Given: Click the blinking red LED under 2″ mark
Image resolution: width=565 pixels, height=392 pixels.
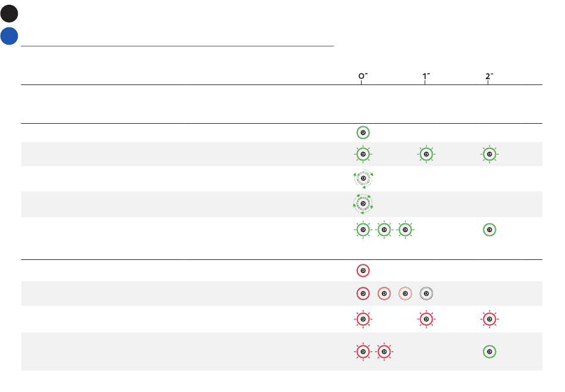Looking at the screenshot, I should pyautogui.click(x=489, y=319).
